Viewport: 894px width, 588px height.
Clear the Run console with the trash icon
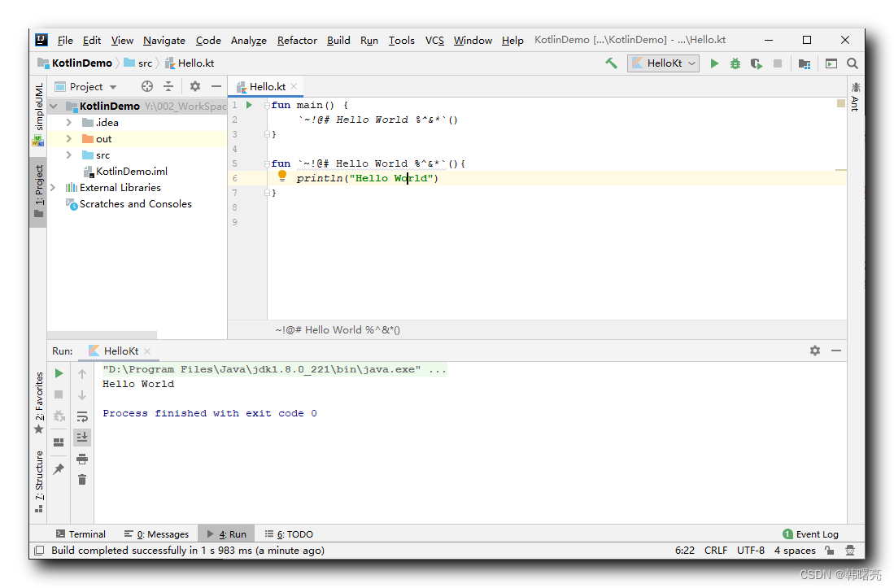(82, 480)
